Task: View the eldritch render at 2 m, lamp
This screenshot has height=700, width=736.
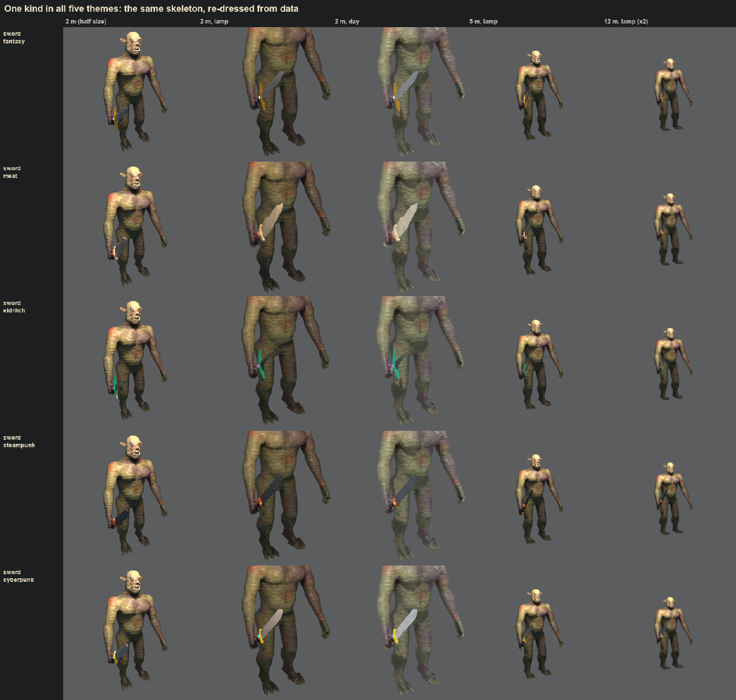Action: 265,364
